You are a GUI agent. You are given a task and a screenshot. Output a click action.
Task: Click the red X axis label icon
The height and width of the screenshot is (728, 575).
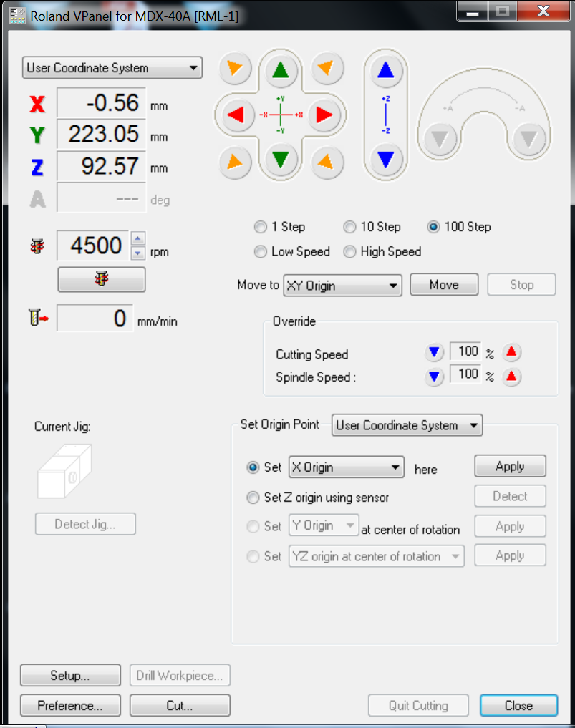coord(38,104)
